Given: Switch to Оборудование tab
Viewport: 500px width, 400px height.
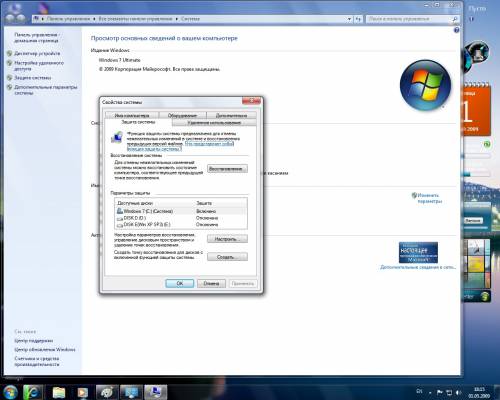Looking at the screenshot, I should tap(182, 115).
